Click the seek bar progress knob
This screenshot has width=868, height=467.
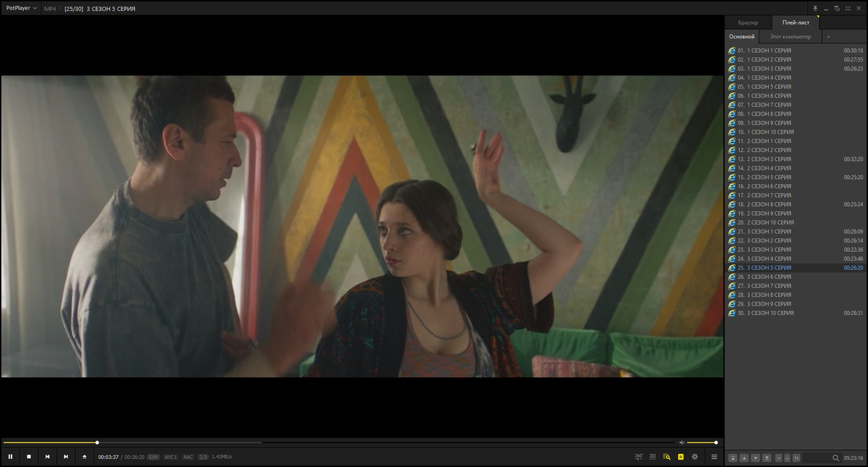tap(97, 443)
